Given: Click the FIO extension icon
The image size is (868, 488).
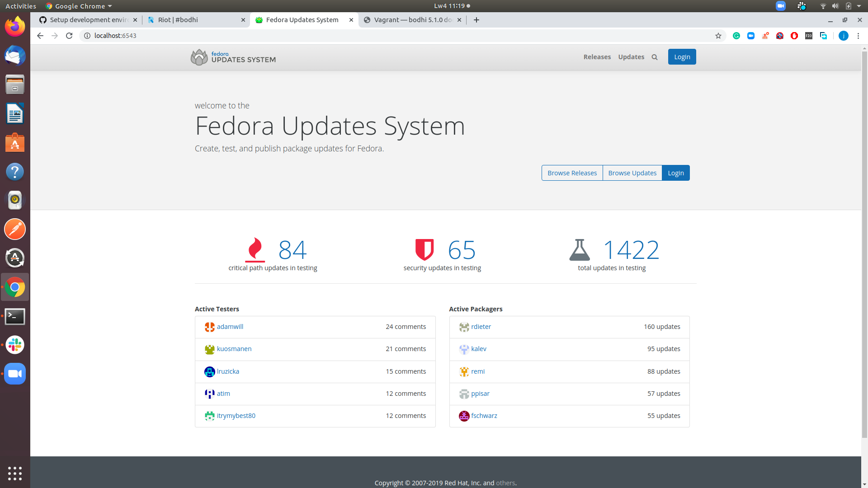Looking at the screenshot, I should pyautogui.click(x=809, y=36).
